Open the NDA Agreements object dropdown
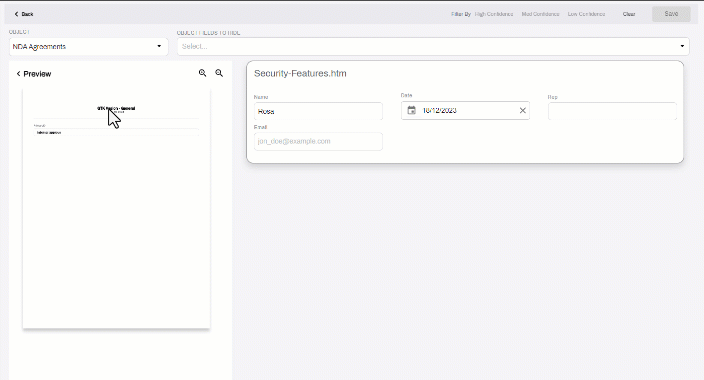 [88, 46]
